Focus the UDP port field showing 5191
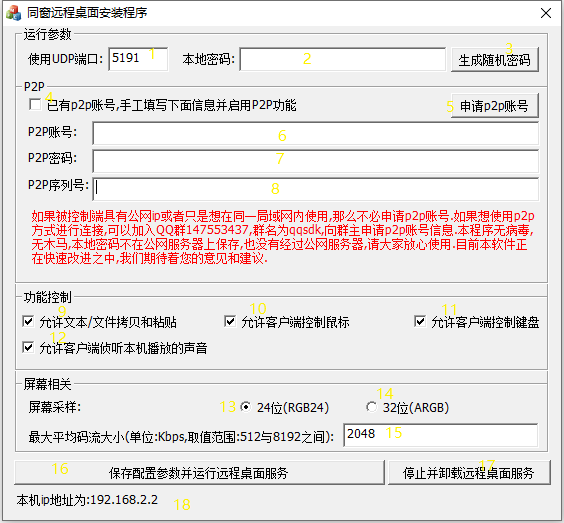 point(138,59)
